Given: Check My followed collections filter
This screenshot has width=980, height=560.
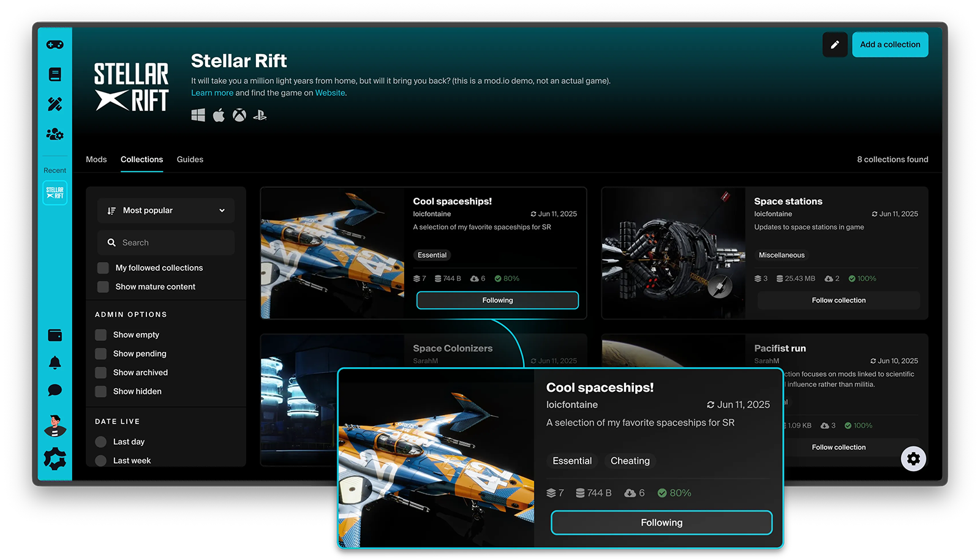Looking at the screenshot, I should 102,267.
